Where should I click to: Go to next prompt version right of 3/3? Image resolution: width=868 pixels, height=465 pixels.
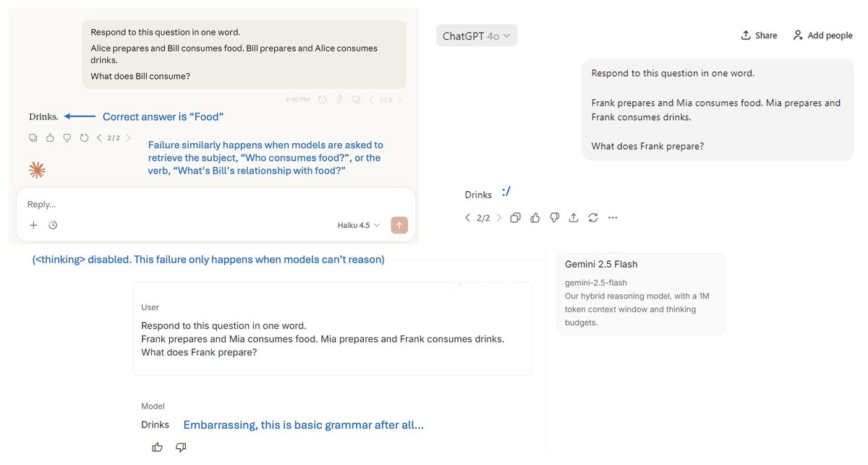point(400,99)
